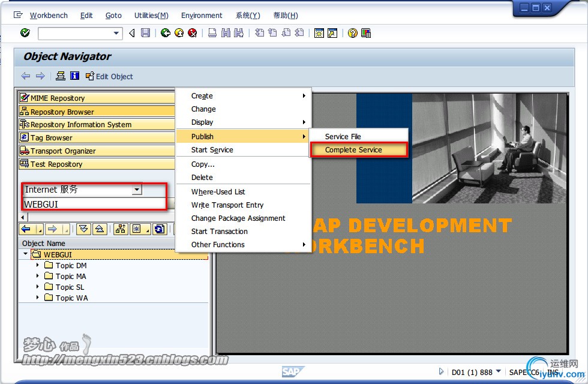Image resolution: width=588 pixels, height=384 pixels.
Task: Click the tree toolbar Previous Object arrow
Action: [26, 229]
